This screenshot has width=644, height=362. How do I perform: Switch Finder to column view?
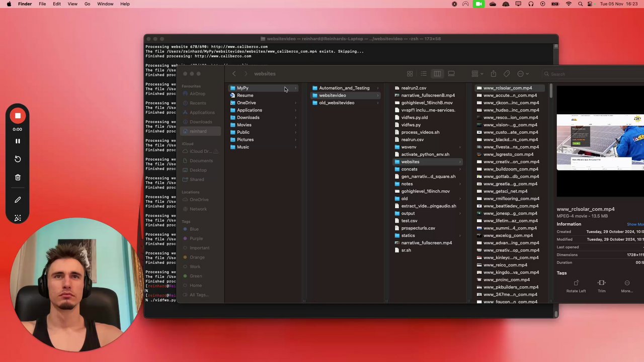(437, 74)
